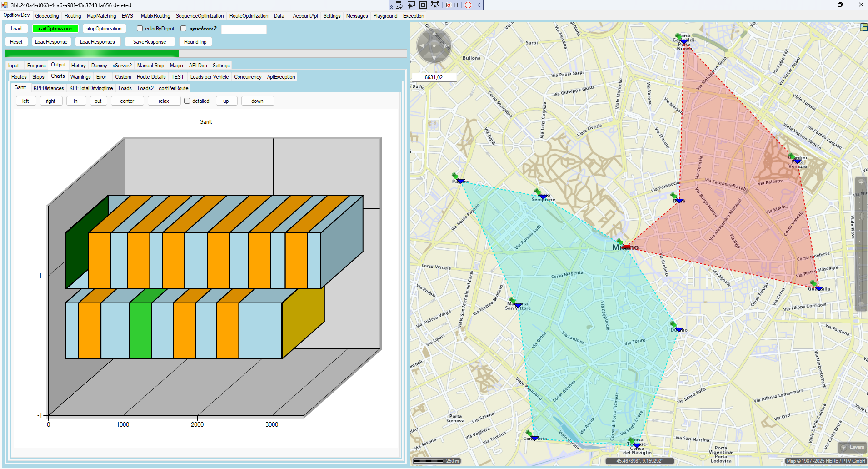The image size is (868, 469).
Task: Click the Select Element debug toolbar icon
Action: pos(411,5)
